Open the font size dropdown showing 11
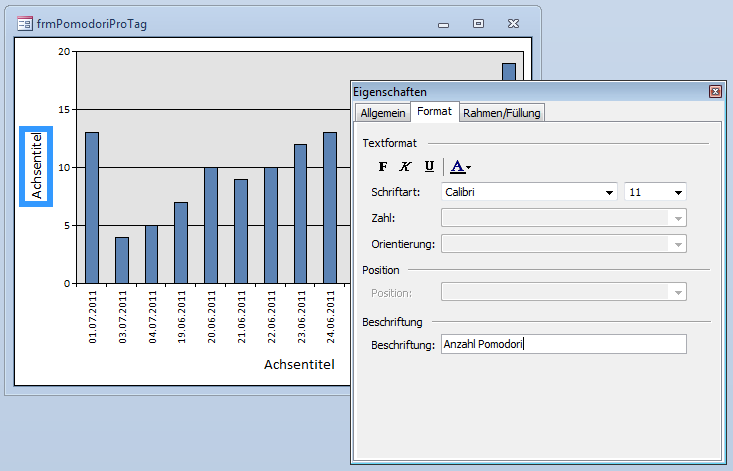Image resolution: width=733 pixels, height=471 pixels. click(678, 192)
